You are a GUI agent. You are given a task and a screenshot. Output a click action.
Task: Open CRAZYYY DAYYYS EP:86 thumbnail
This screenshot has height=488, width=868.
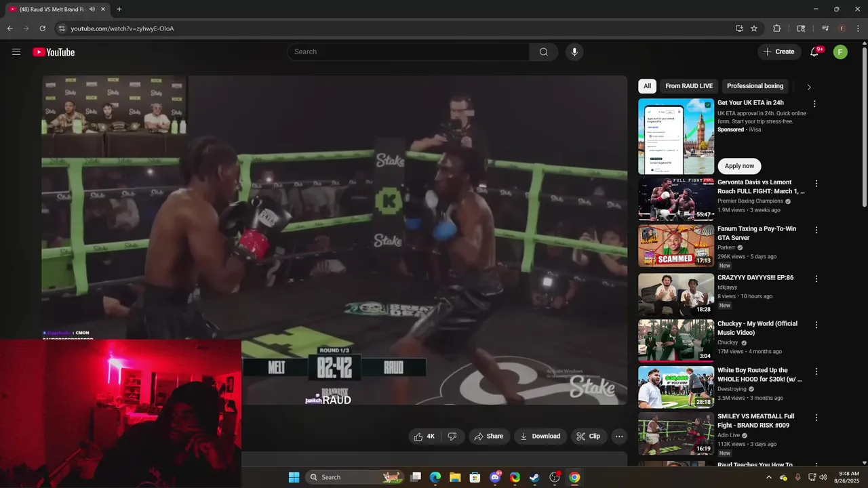676,294
